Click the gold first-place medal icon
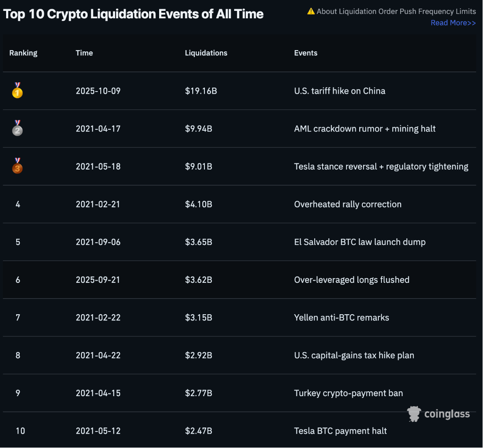This screenshot has height=448, width=483. click(17, 91)
